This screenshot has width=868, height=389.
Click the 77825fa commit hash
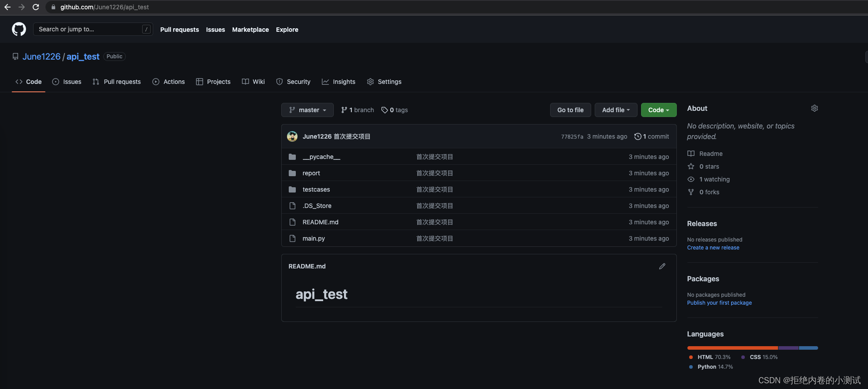(x=572, y=137)
